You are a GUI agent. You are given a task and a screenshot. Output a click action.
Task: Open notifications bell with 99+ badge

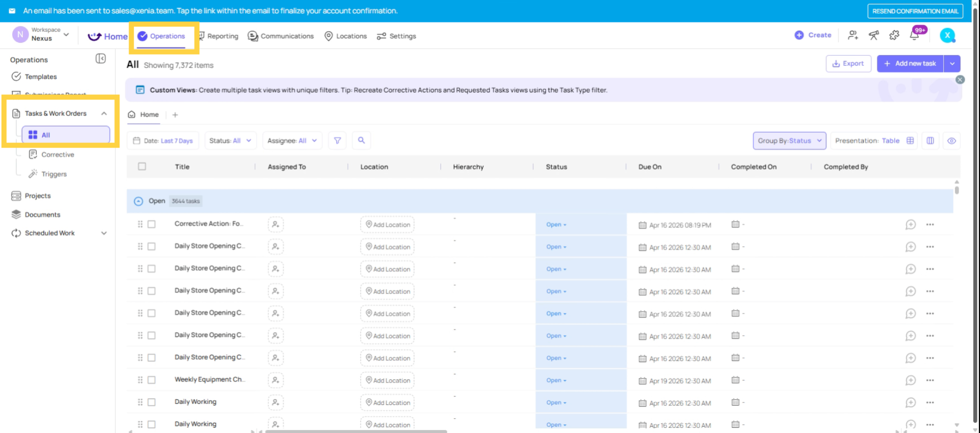pos(915,35)
